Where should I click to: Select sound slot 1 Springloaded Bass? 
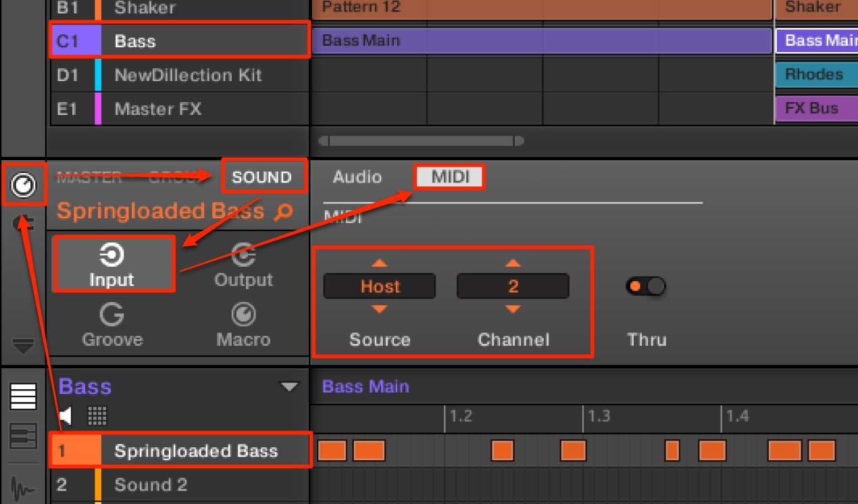pos(180,451)
